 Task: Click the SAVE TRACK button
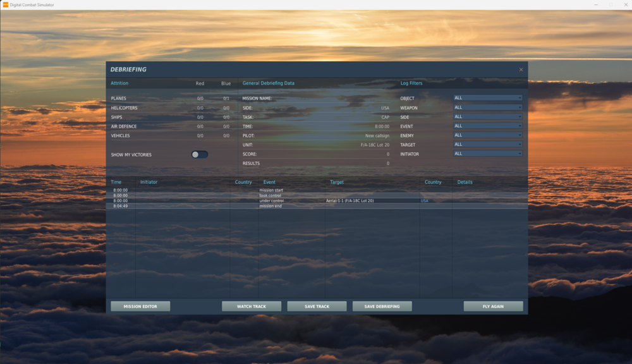[317, 306]
